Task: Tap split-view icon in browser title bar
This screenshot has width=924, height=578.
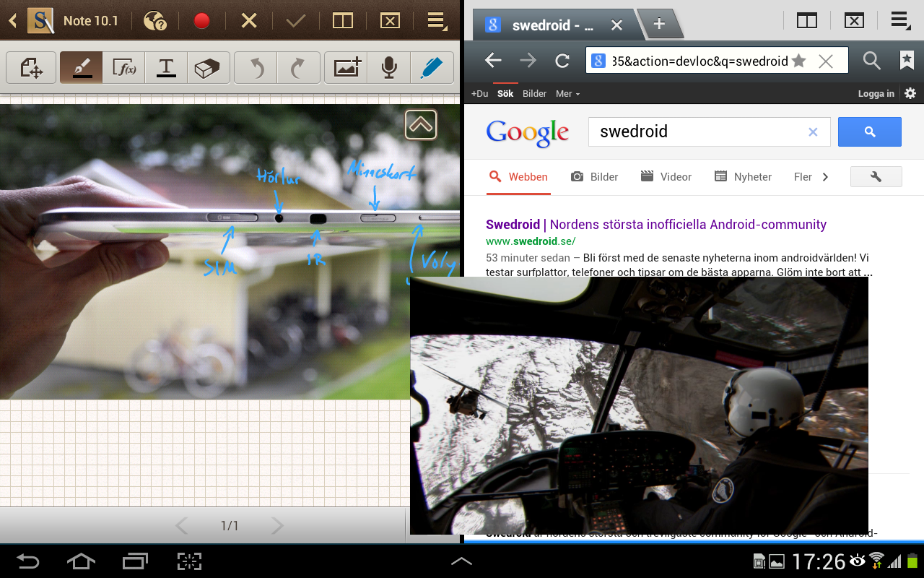Action: pyautogui.click(x=807, y=20)
